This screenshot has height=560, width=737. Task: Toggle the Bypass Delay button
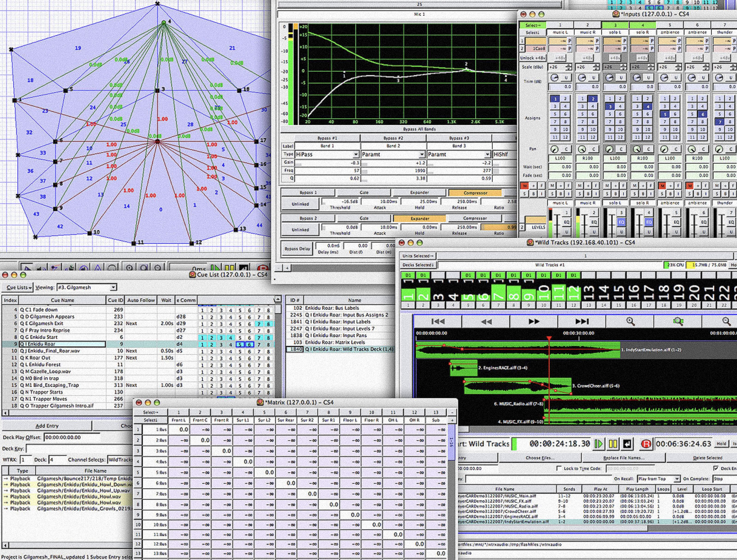click(297, 249)
